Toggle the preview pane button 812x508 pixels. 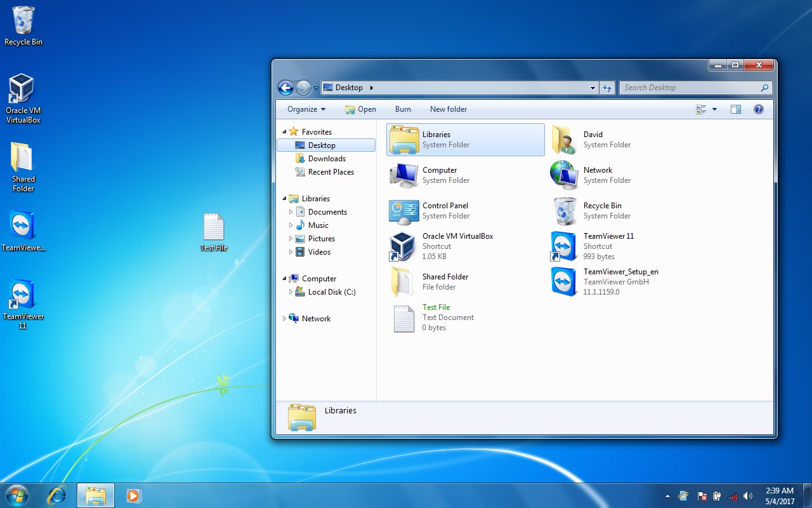pyautogui.click(x=736, y=109)
